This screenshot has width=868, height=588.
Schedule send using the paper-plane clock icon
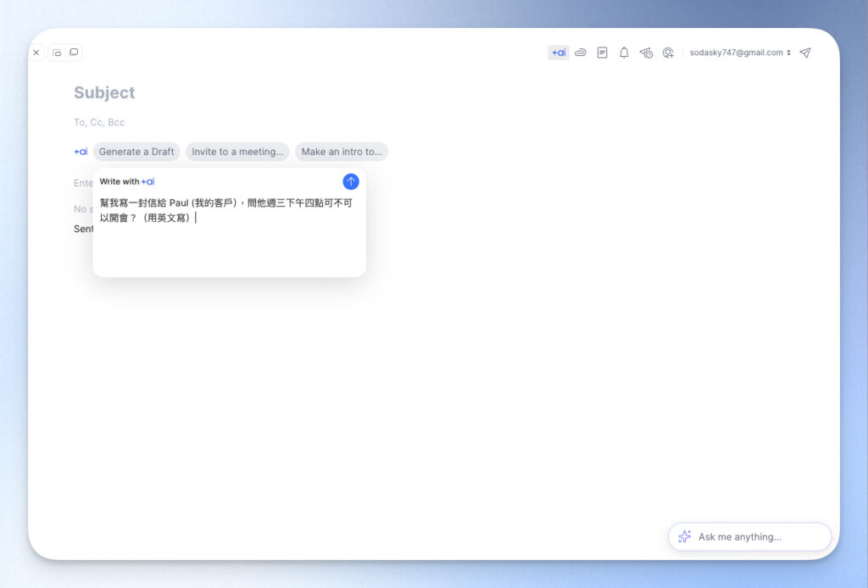[646, 53]
